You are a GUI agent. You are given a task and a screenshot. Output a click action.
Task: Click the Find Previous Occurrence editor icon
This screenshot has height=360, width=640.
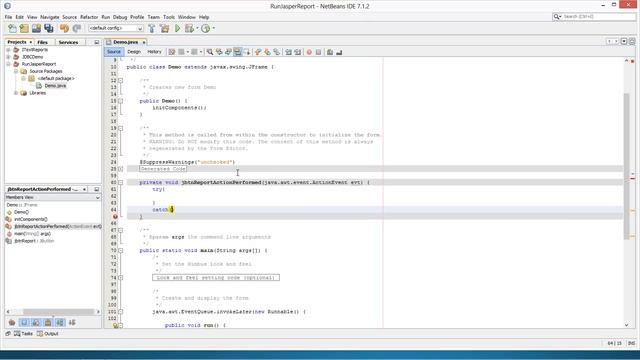click(x=219, y=52)
